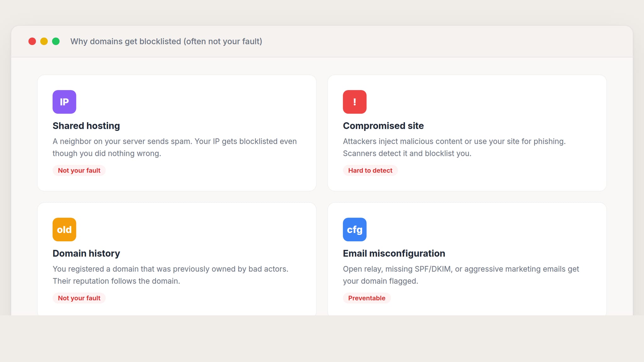The height and width of the screenshot is (362, 644).
Task: Click the 'Hard to detect' badge
Action: (370, 170)
